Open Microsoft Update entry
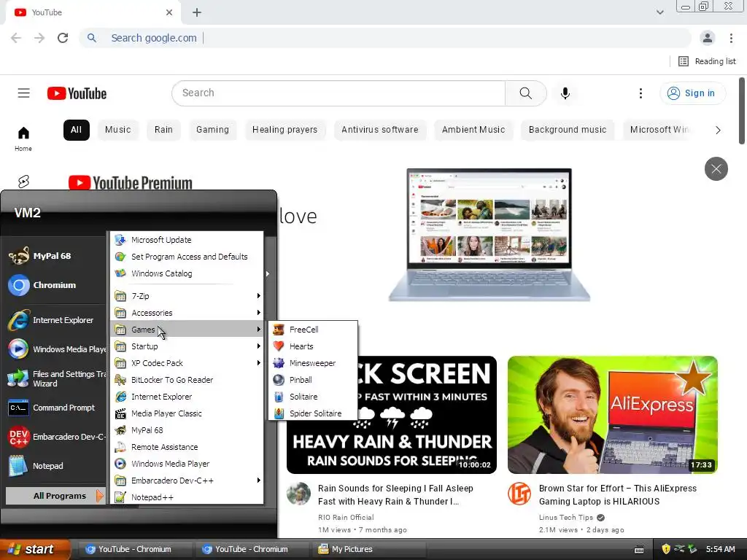747x560 pixels. pos(187,239)
